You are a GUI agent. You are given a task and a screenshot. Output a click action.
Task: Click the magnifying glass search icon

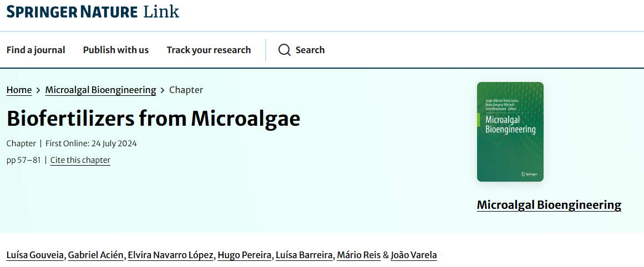point(284,50)
